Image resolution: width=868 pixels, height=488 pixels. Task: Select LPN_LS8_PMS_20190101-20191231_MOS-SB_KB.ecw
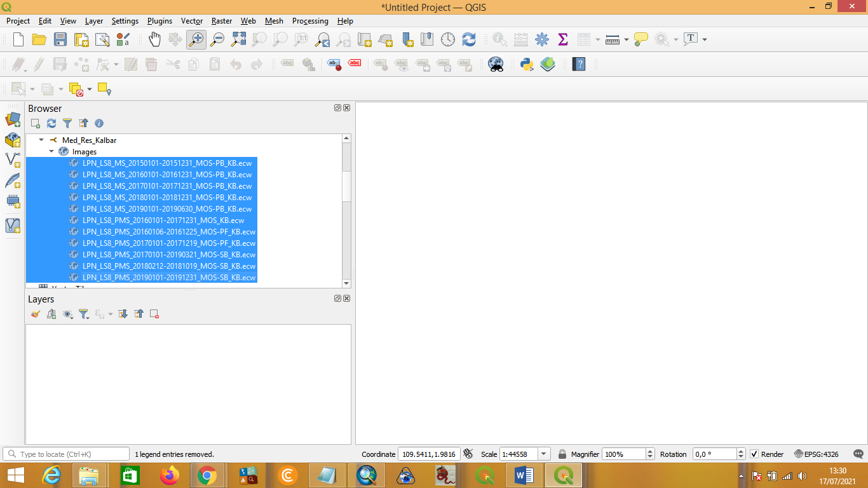(169, 277)
